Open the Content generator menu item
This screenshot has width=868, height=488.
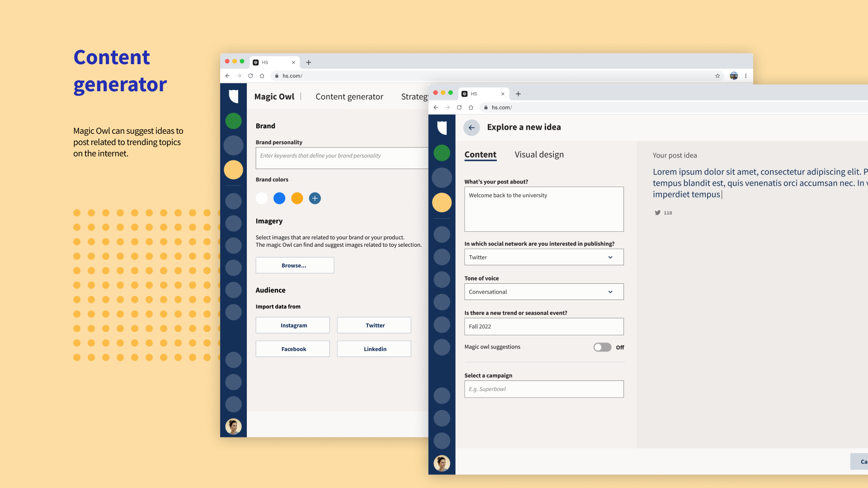coord(349,97)
